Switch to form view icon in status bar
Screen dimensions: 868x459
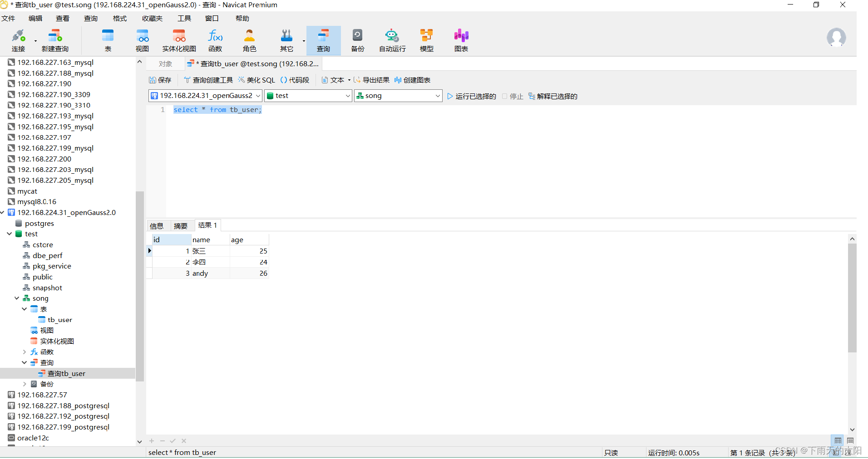point(850,440)
